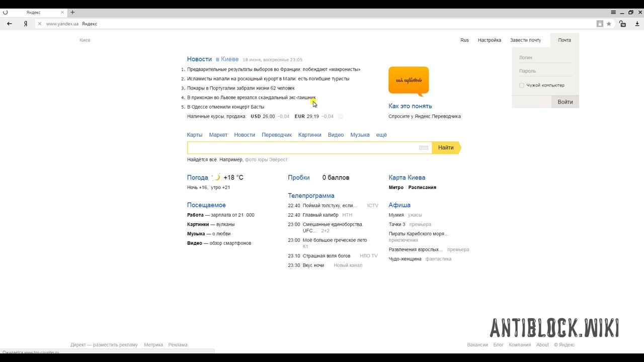Image resolution: width=644 pixels, height=362 pixels.
Task: Open the Чудо-женщина movie listing
Action: (405, 259)
